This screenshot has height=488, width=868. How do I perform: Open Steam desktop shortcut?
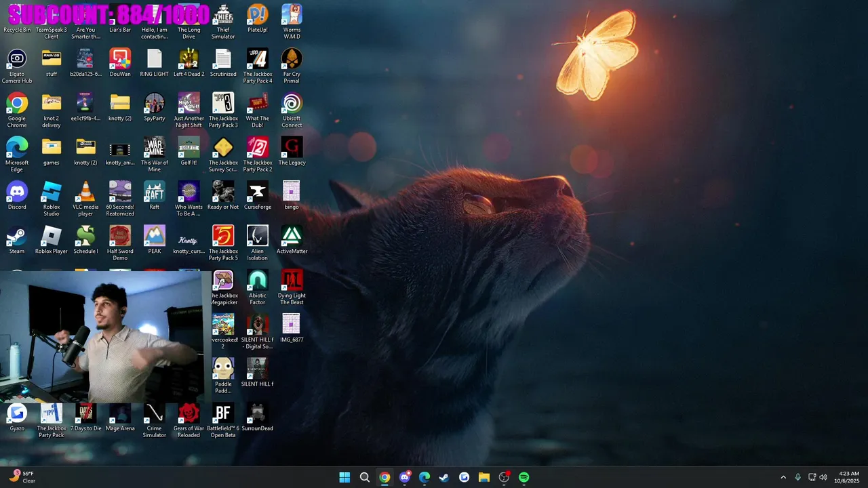tap(17, 239)
